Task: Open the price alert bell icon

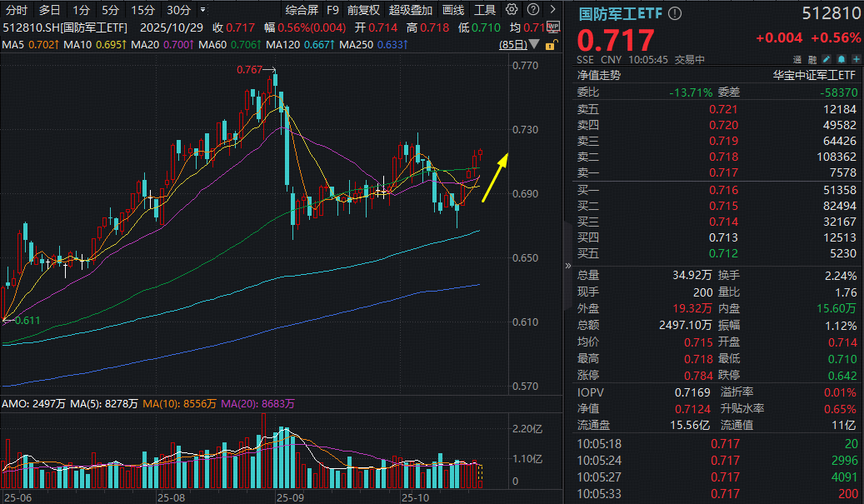Action: click(x=841, y=59)
